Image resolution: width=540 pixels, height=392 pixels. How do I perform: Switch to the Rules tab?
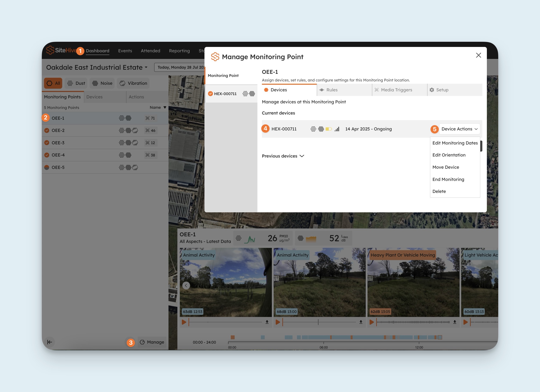coord(332,90)
